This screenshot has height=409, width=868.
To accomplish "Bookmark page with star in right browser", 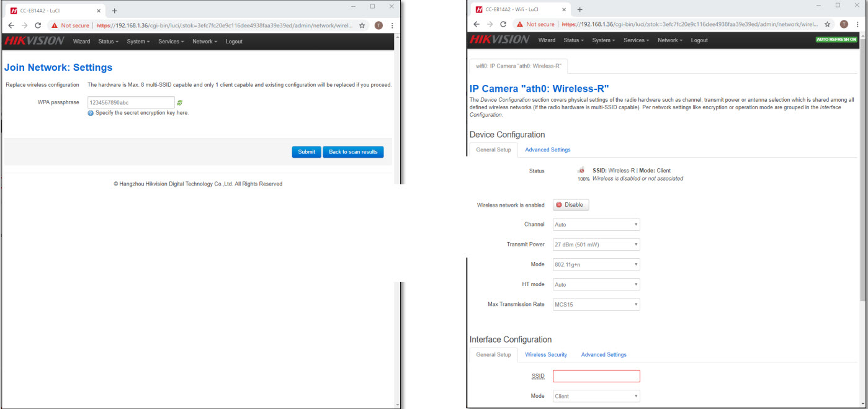I will (x=827, y=24).
